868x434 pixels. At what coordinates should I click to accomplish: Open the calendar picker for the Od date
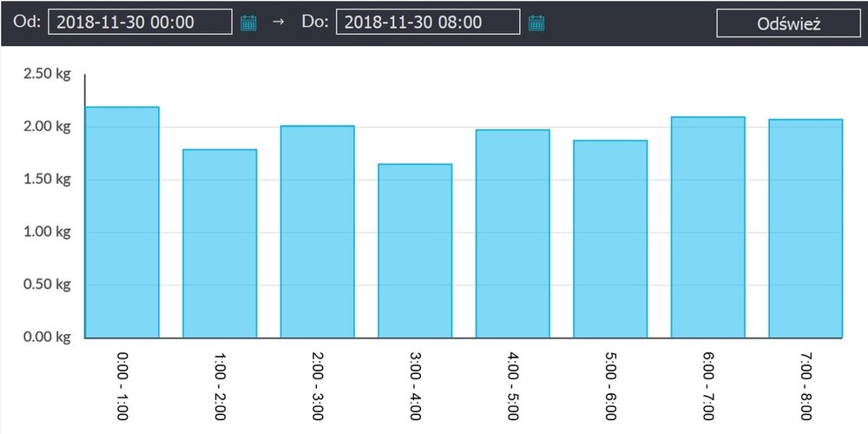248,23
